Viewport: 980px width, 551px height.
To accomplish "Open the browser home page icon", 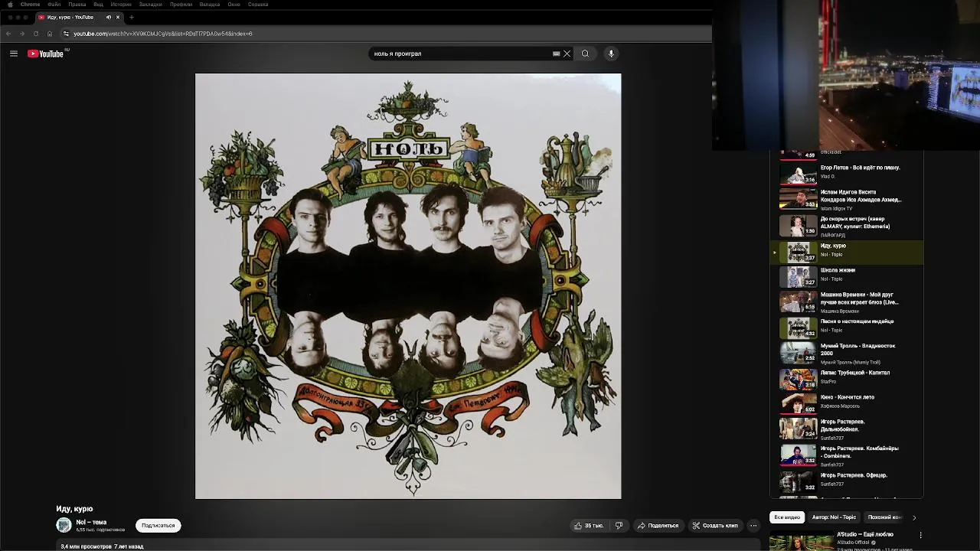I will click(50, 34).
